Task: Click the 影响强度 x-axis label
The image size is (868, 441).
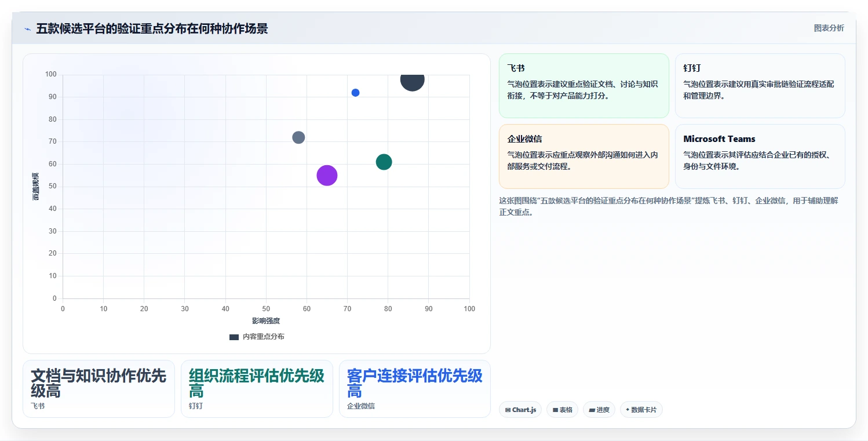Action: coord(266,321)
